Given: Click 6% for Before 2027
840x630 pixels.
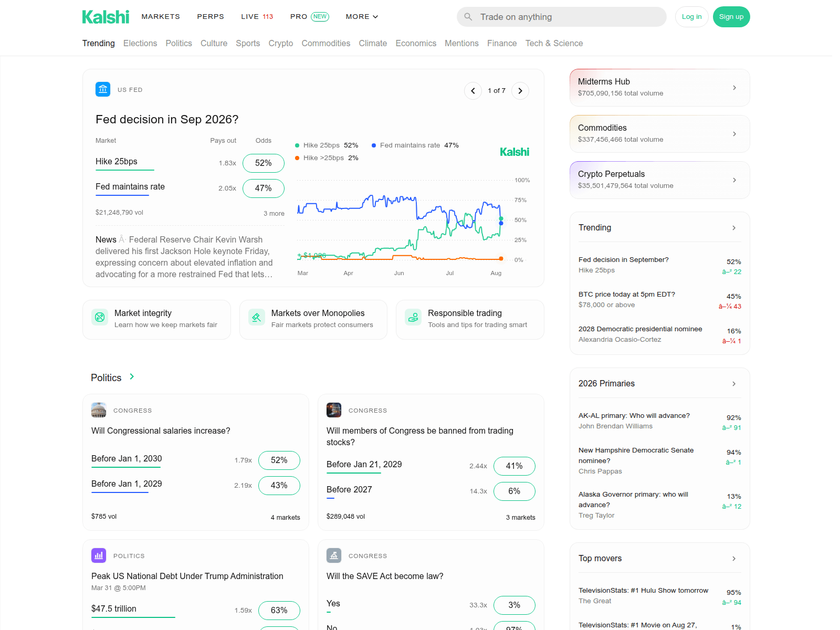Looking at the screenshot, I should (x=514, y=491).
